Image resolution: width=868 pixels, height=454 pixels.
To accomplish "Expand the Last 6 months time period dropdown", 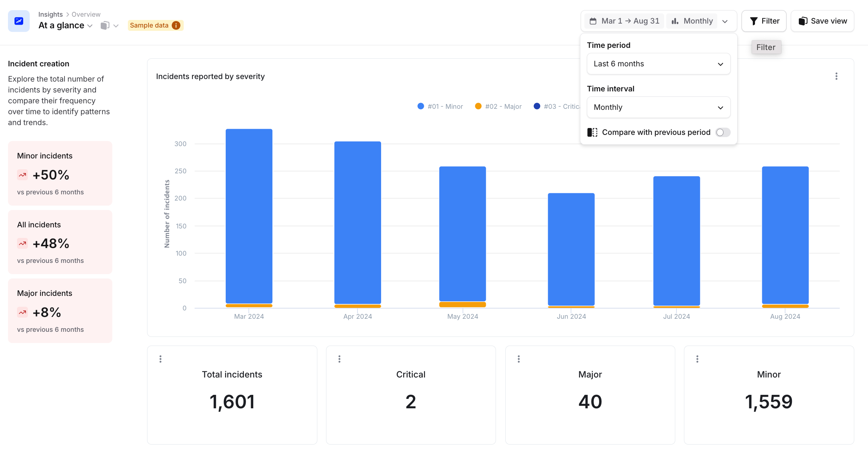I will [x=658, y=64].
